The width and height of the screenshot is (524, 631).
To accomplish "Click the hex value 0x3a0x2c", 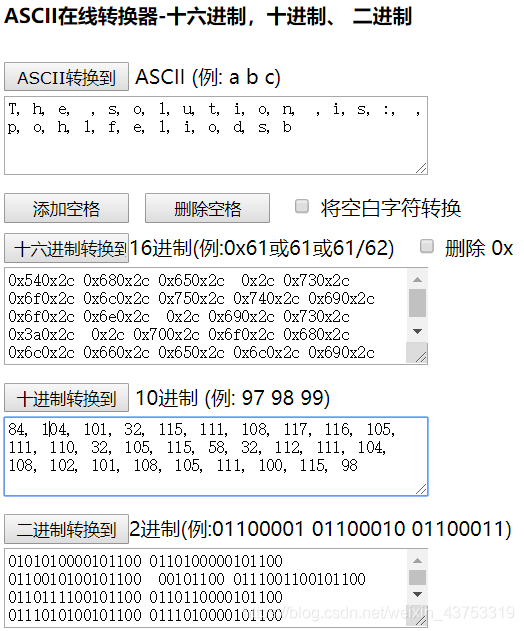I will pos(41,334).
